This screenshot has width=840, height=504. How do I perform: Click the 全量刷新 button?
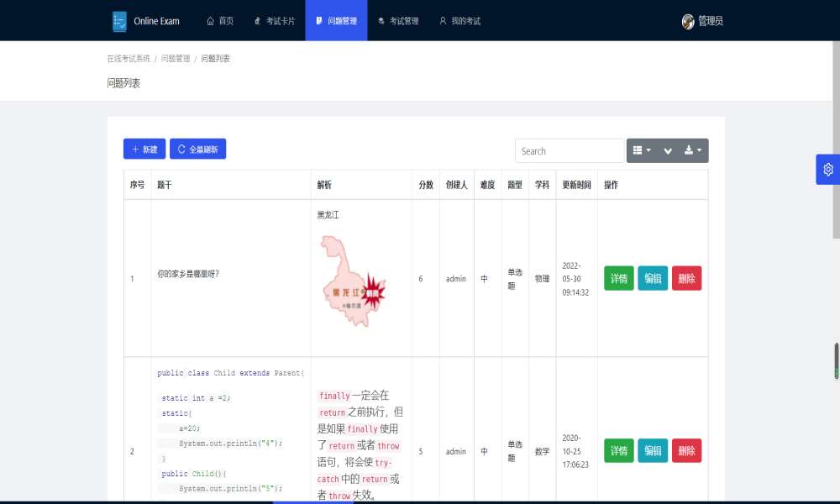(x=197, y=149)
